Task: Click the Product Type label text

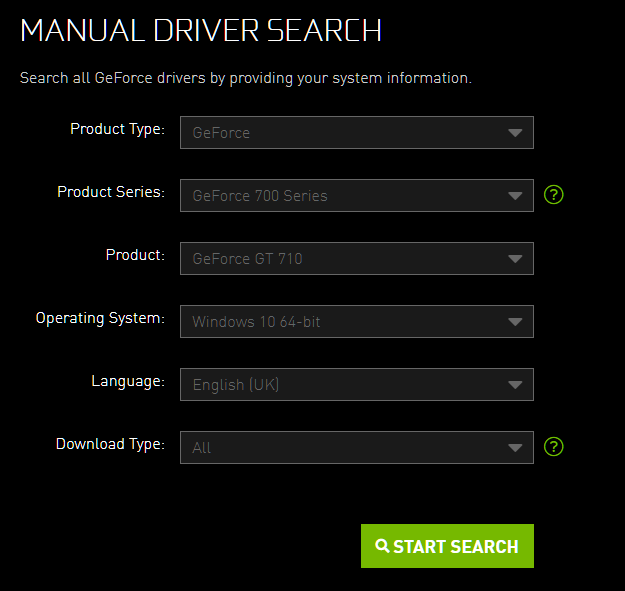Action: point(118,130)
